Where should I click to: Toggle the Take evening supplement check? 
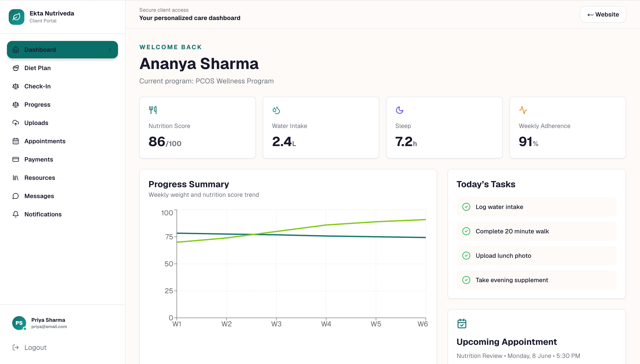466,280
